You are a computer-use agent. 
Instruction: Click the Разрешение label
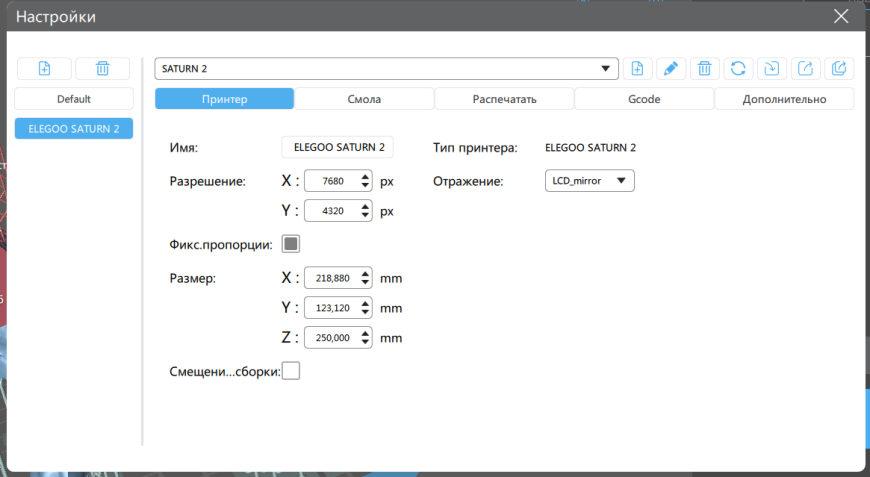(x=208, y=181)
